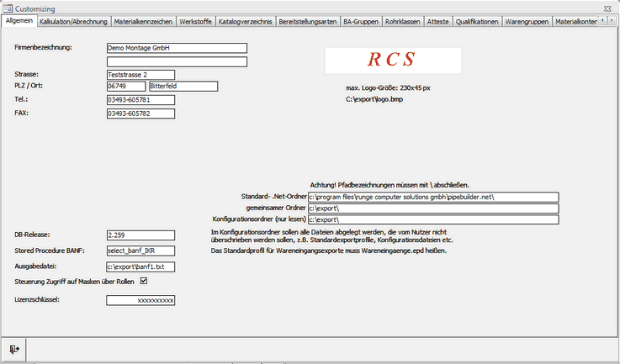620x364 pixels.
Task: Click the exit door icon at bottom left
Action: click(14, 348)
